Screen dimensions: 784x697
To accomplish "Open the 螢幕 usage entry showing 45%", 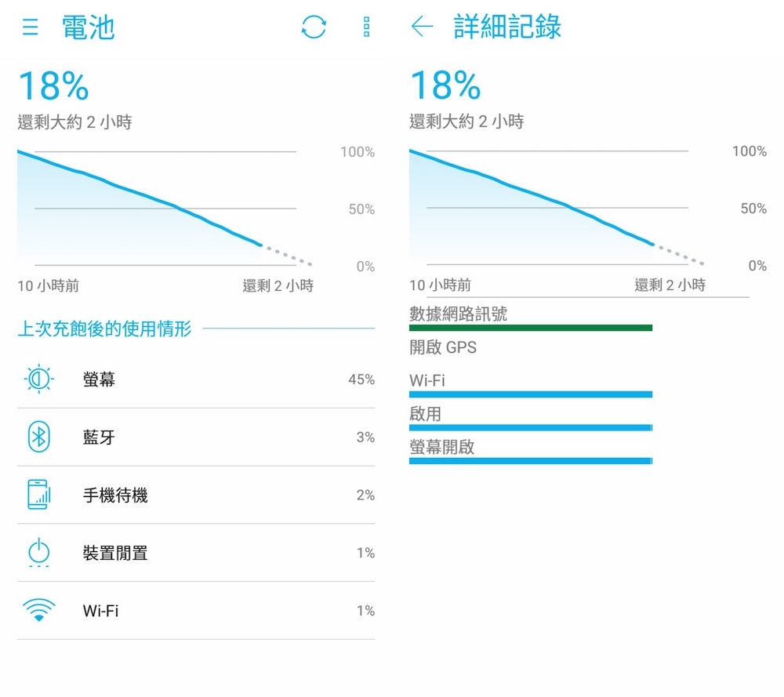I will coord(196,379).
